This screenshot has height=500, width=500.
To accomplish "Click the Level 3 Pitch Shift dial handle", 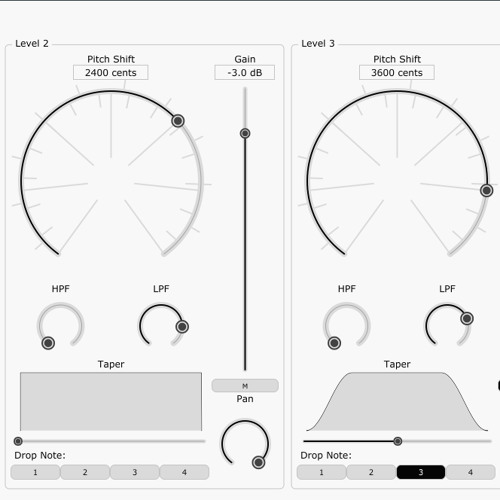I will 486,190.
